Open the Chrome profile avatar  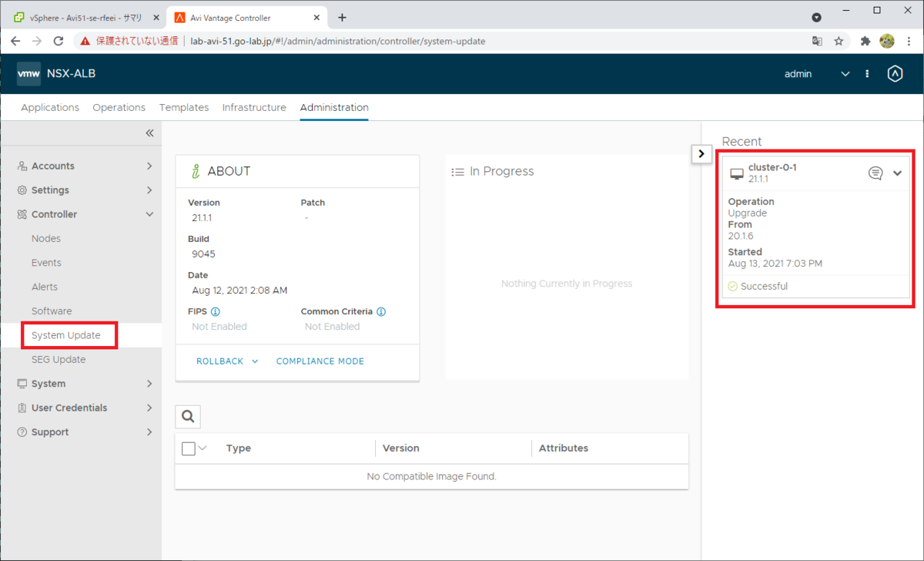click(x=887, y=42)
